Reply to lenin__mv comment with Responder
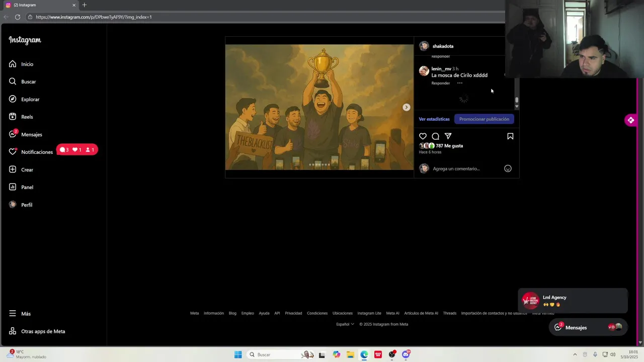 pos(440,83)
